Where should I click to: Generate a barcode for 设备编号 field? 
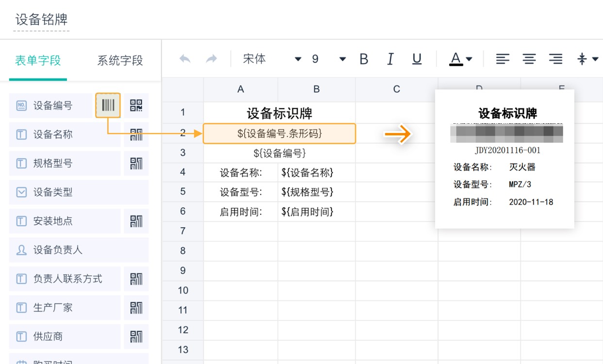107,105
